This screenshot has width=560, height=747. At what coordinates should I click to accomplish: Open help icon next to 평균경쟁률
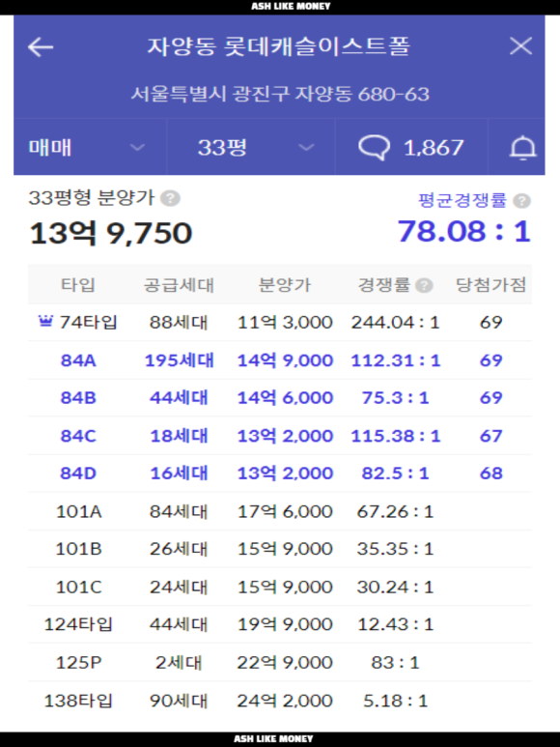[x=522, y=201]
